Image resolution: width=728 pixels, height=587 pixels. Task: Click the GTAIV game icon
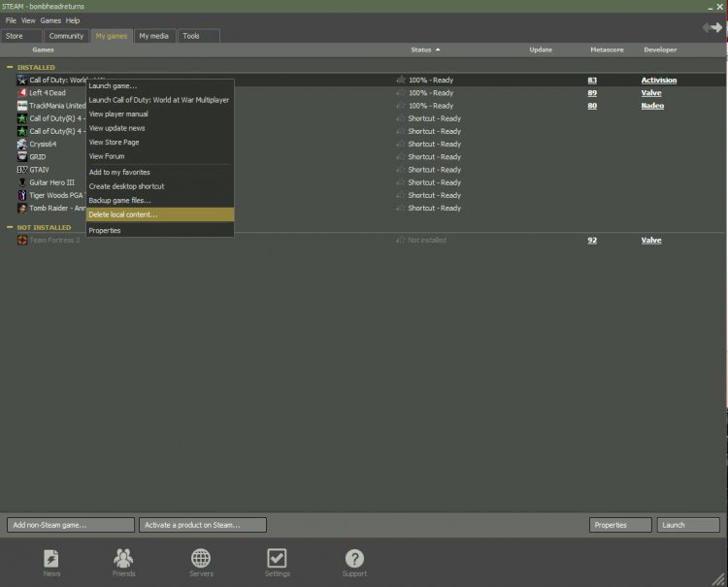[21, 170]
